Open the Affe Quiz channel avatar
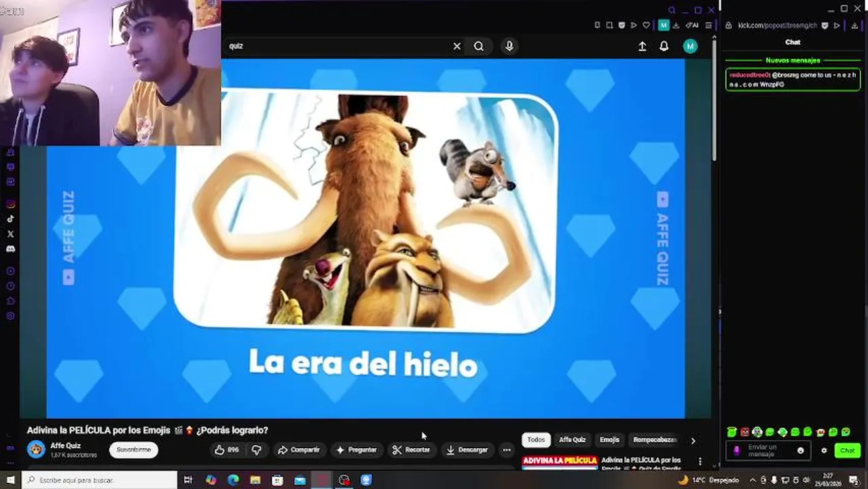Screen dimensions: 868x489 [36, 450]
